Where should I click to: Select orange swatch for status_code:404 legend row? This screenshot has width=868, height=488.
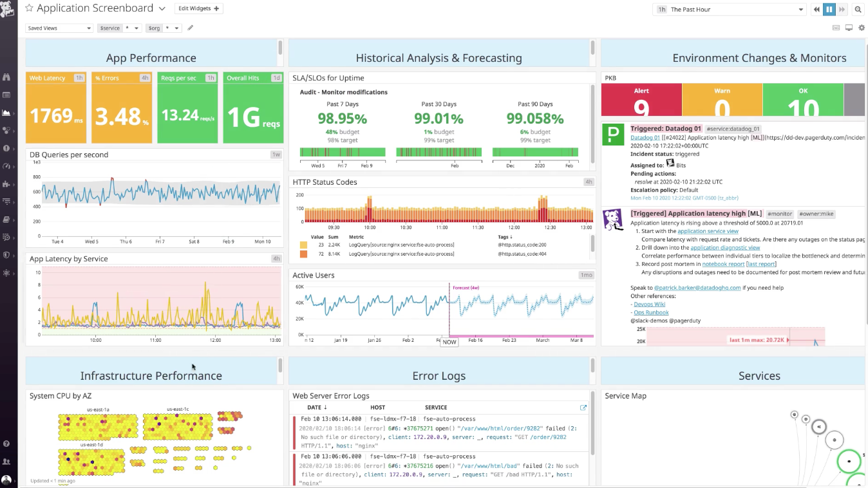(x=303, y=254)
